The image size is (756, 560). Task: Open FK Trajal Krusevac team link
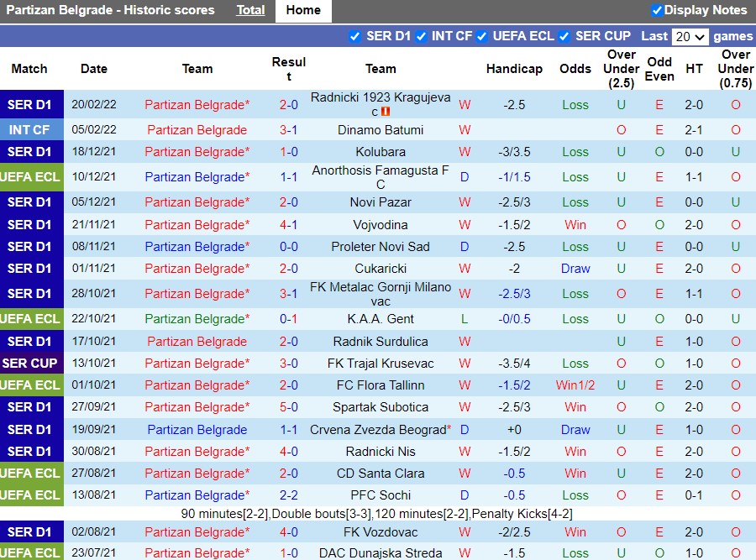381,364
